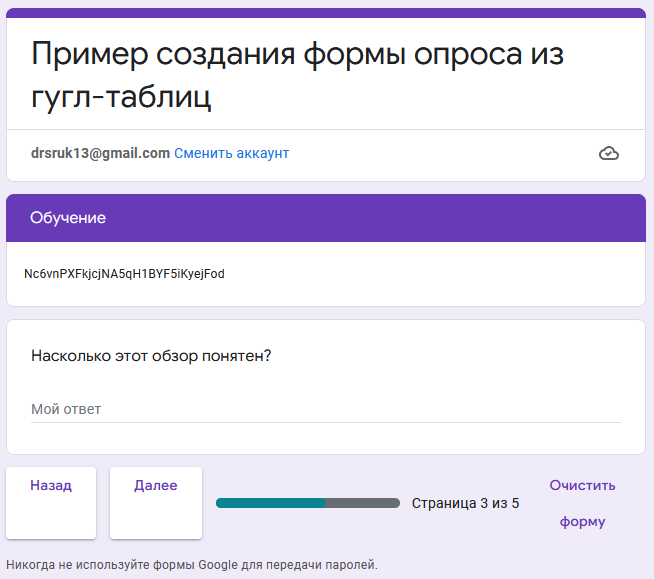Click the 'Мой ответ' answer field
Screen dimensions: 654x579
pyautogui.click(x=326, y=409)
